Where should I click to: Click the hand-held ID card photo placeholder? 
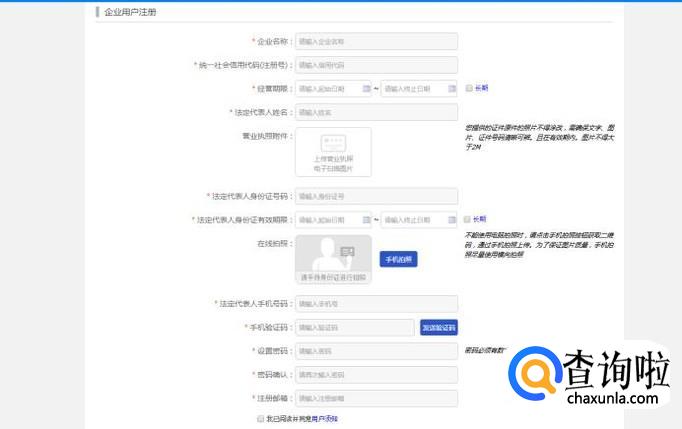pos(333,258)
